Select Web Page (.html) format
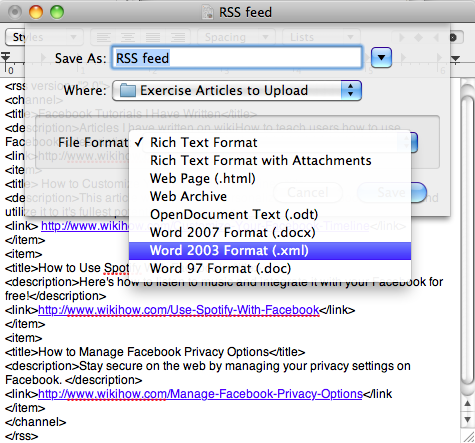 [x=270, y=179]
